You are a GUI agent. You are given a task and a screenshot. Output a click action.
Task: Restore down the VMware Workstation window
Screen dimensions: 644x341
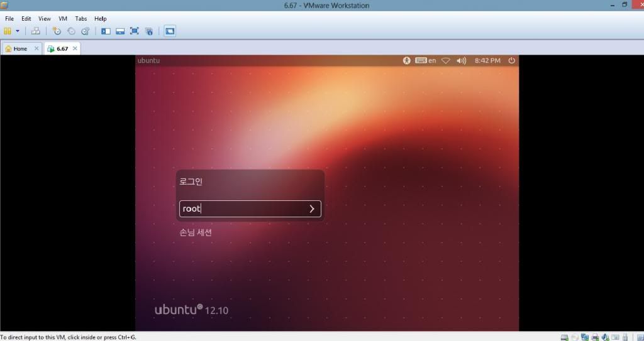click(x=625, y=5)
